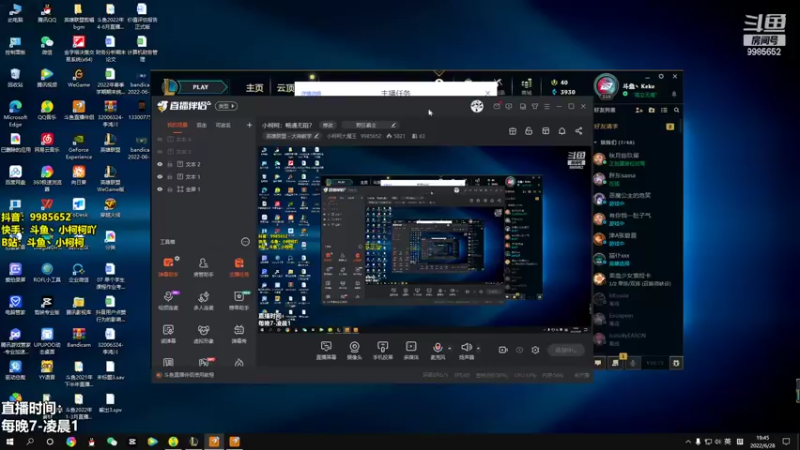Open the 虚拟形象 bear icon tool
This screenshot has height=450, width=800.
[203, 334]
